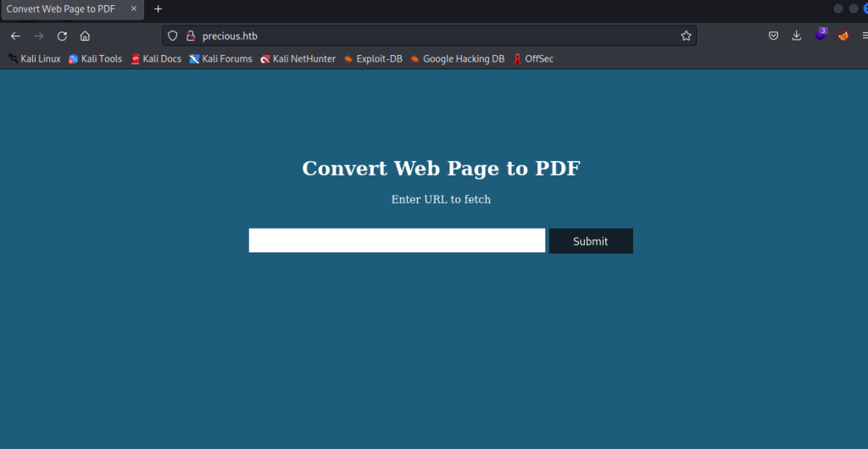
Task: Open the tracking protection shield icon
Action: (173, 36)
